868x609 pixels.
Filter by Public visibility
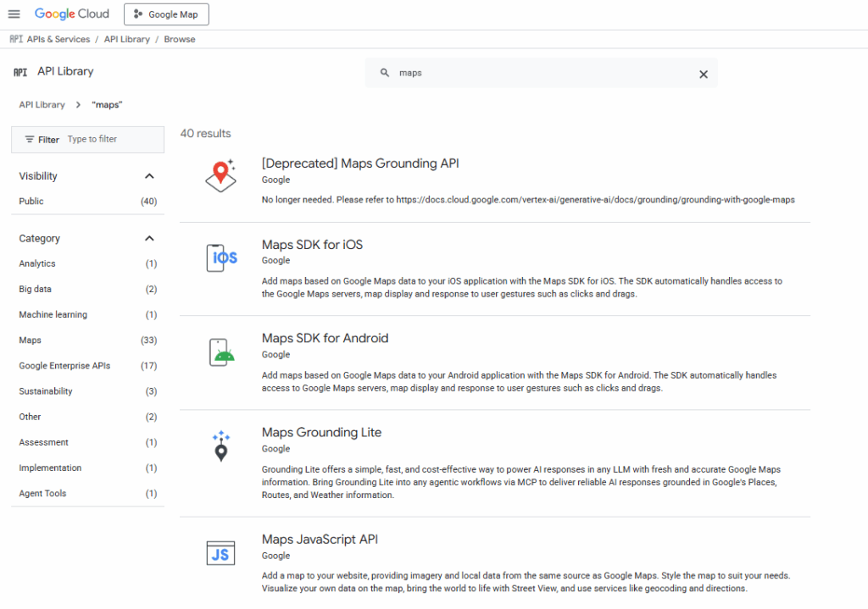pos(31,202)
